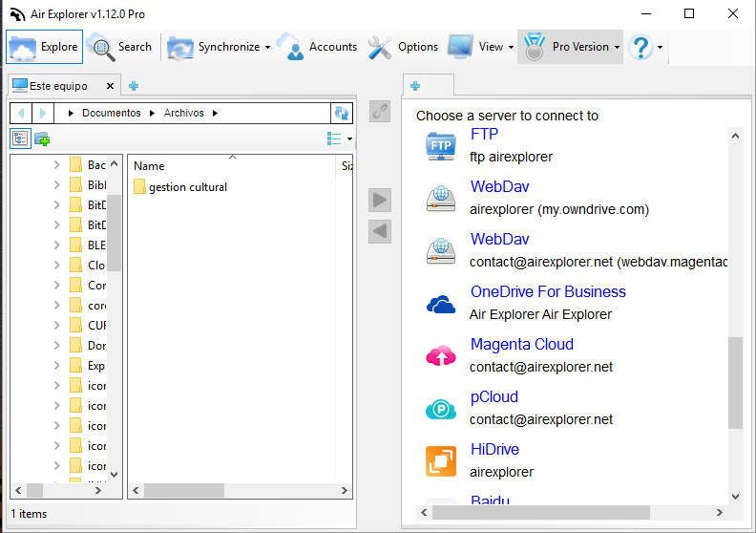The width and height of the screenshot is (756, 533).
Task: Click the Magenta Cloud icon
Action: pos(441,356)
